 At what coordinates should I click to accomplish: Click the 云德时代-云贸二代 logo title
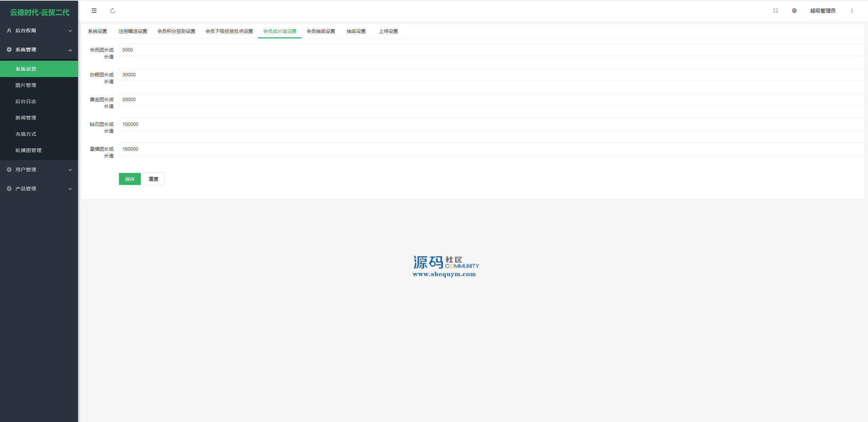(x=40, y=13)
